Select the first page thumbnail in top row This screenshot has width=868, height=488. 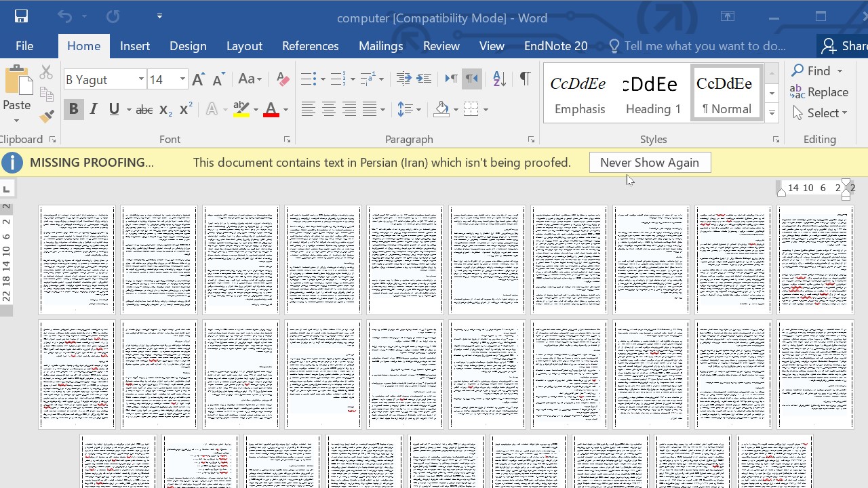pos(77,260)
